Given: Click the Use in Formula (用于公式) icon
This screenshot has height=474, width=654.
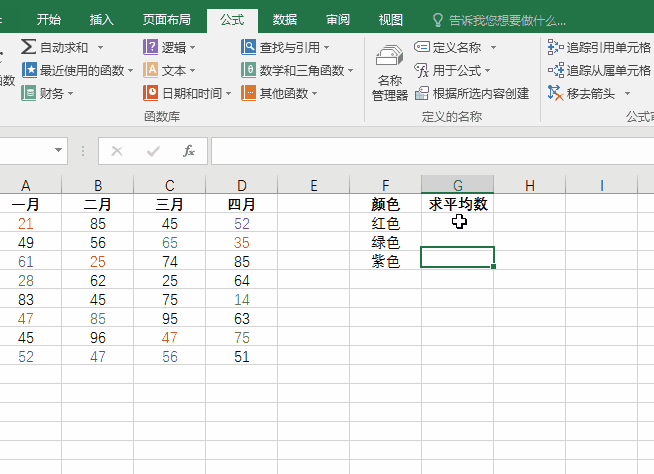Looking at the screenshot, I should 422,70.
